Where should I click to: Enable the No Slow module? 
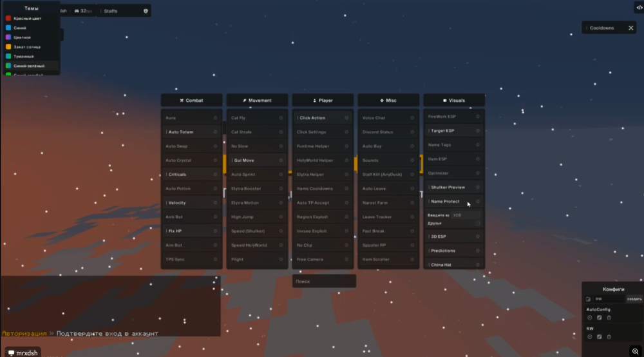257,146
